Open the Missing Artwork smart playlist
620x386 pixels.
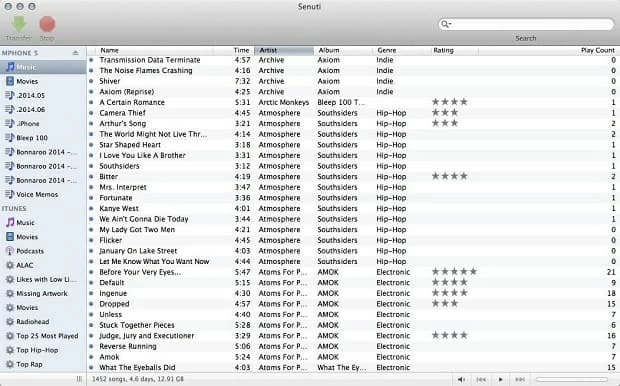(x=43, y=293)
